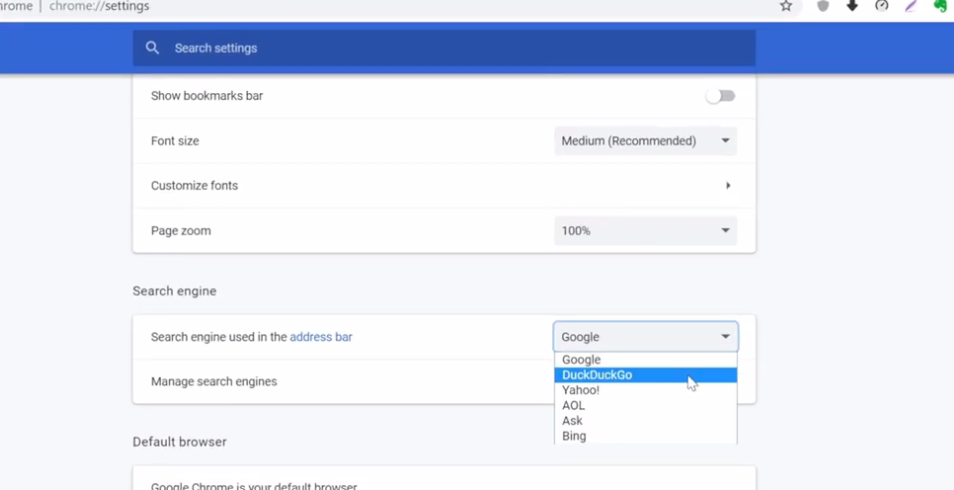Click the Search engine section heading

[x=175, y=291]
